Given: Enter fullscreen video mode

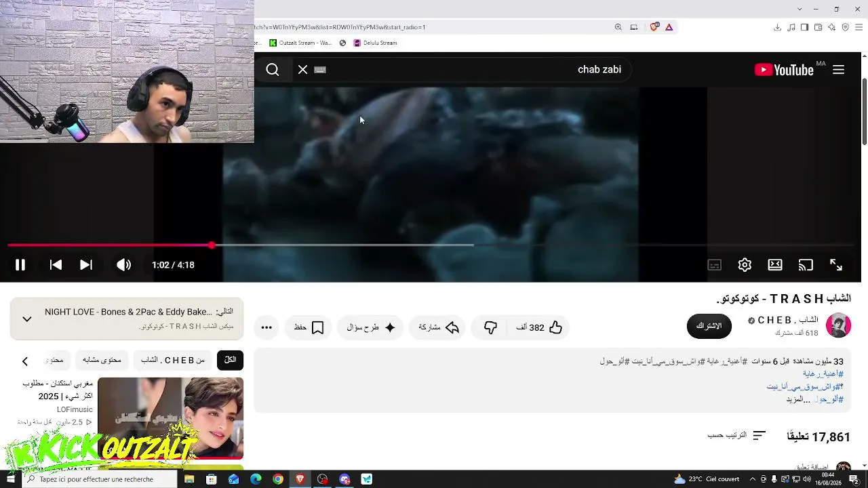Looking at the screenshot, I should (836, 265).
